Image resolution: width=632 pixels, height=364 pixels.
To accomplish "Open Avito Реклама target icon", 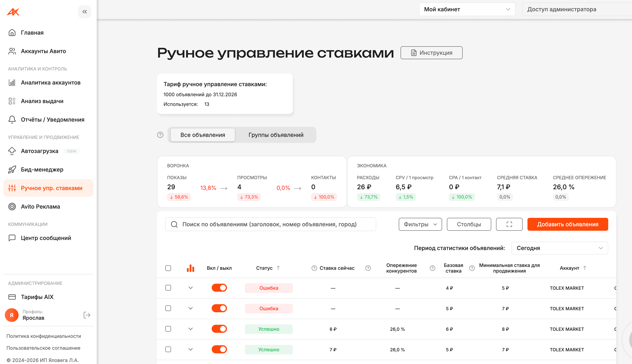I will click(12, 207).
